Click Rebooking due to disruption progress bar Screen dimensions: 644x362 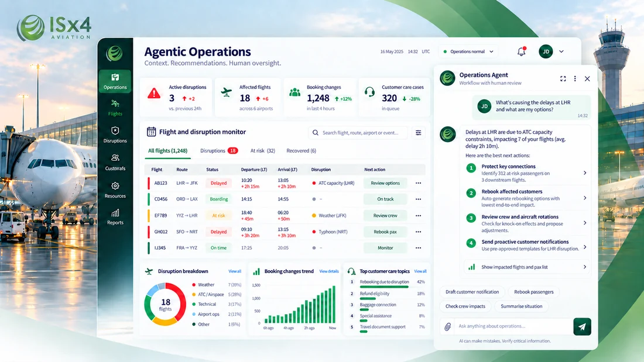coord(384,287)
